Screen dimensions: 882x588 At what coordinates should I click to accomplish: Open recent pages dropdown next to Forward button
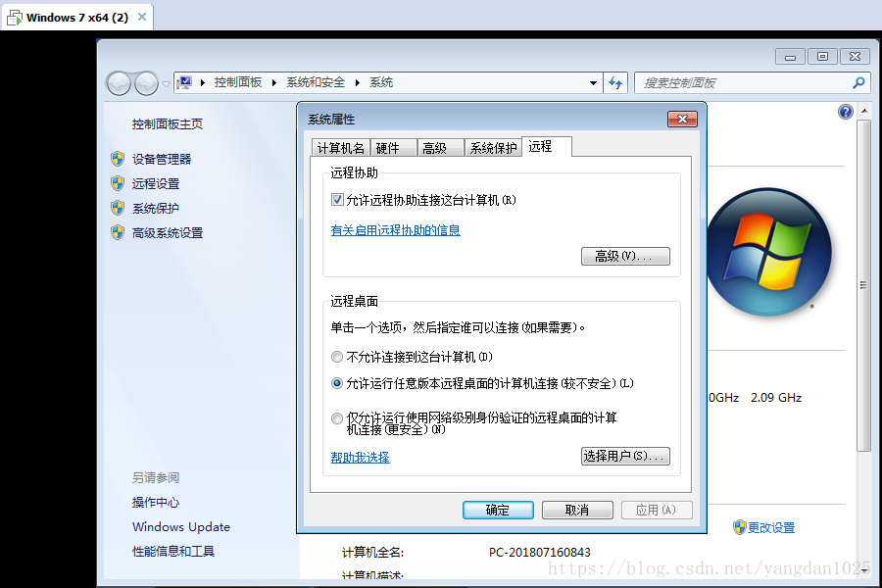(166, 84)
